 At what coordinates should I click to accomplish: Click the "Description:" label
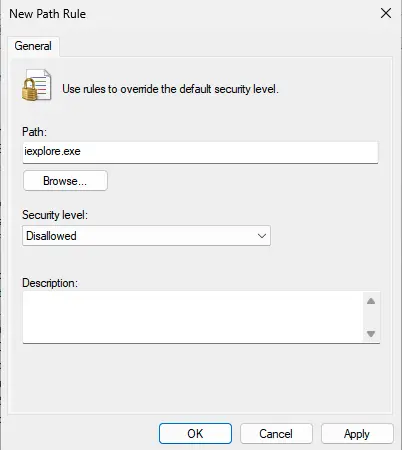[x=50, y=283]
